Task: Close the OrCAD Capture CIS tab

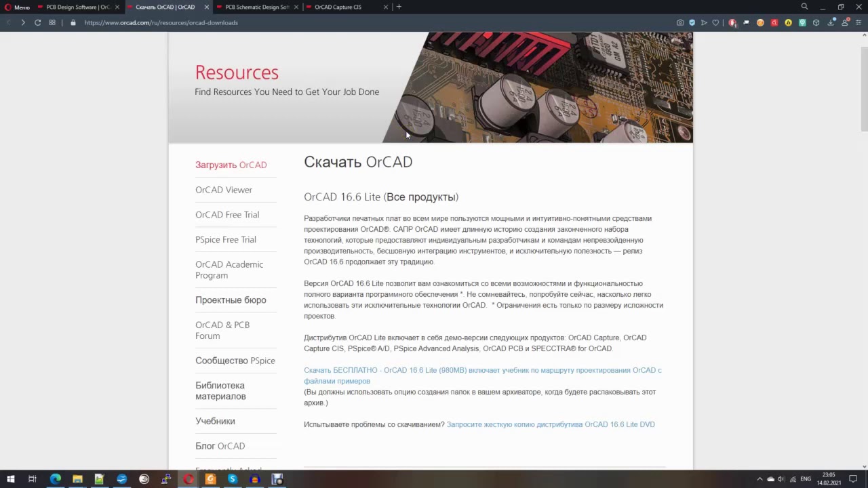Action: pos(386,7)
